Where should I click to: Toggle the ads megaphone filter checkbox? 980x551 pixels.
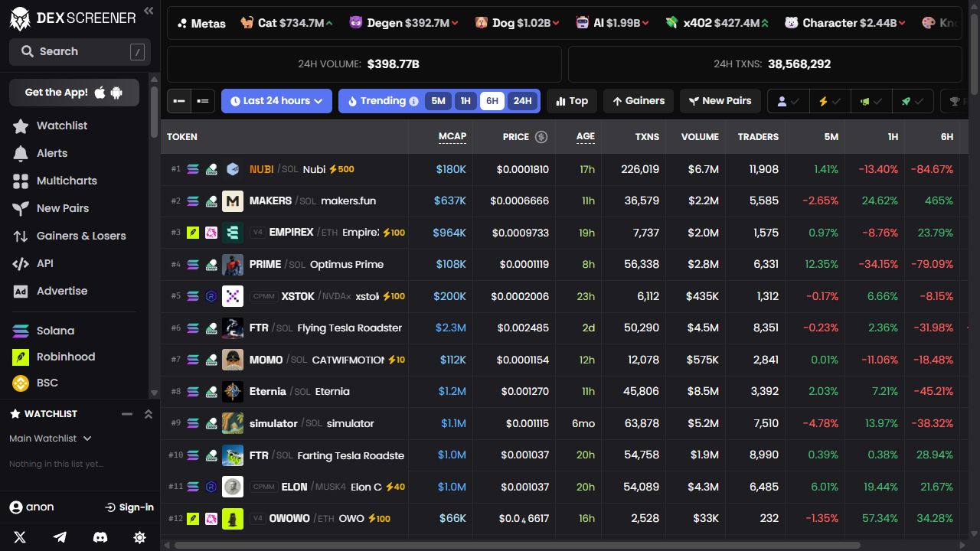[x=871, y=101]
